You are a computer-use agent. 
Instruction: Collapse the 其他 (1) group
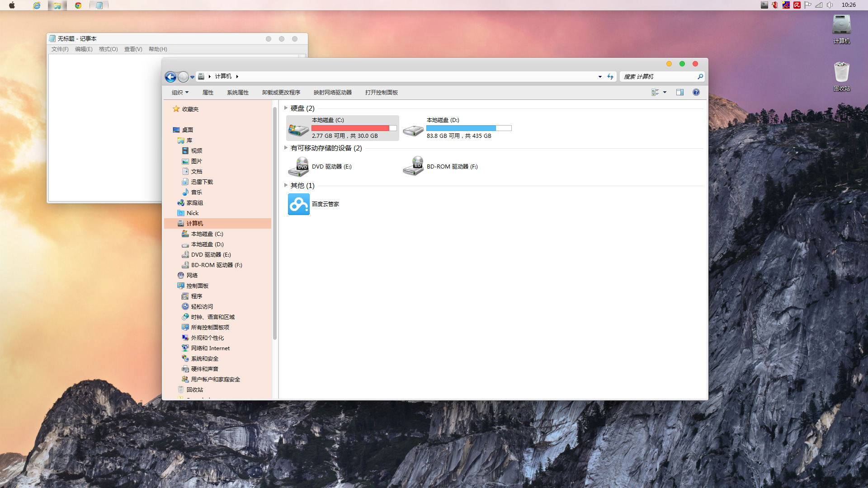286,185
